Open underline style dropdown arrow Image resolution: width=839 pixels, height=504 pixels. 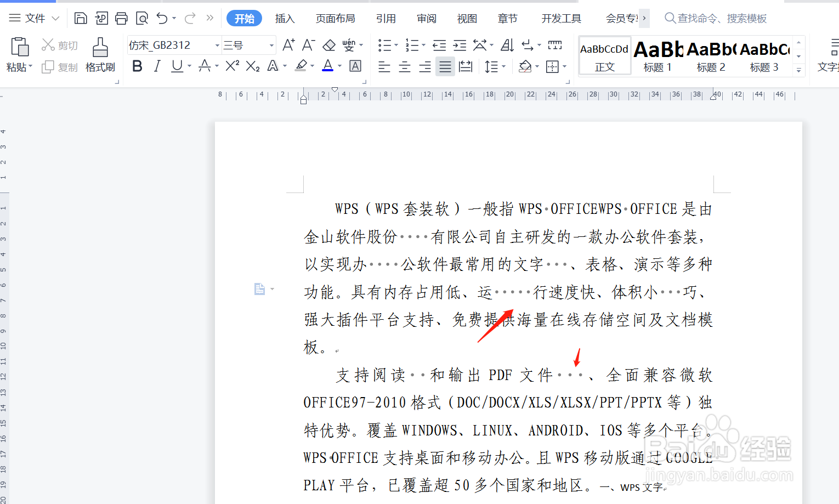click(x=190, y=66)
